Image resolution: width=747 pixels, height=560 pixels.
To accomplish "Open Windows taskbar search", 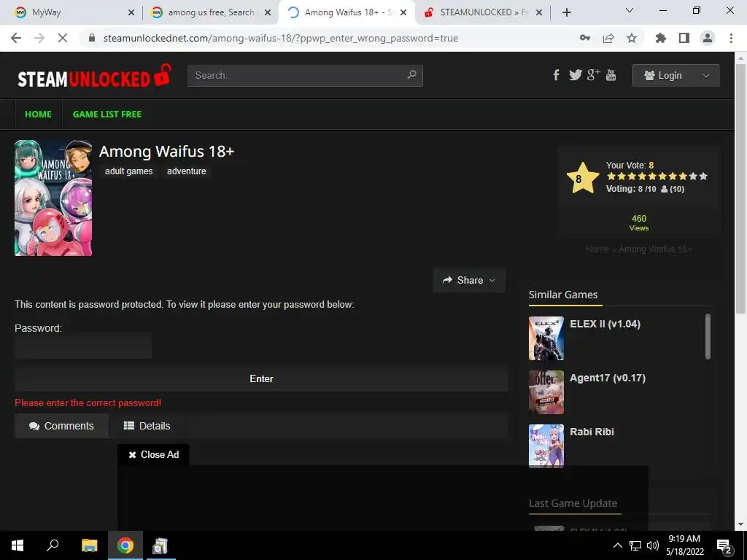I will tap(53, 545).
